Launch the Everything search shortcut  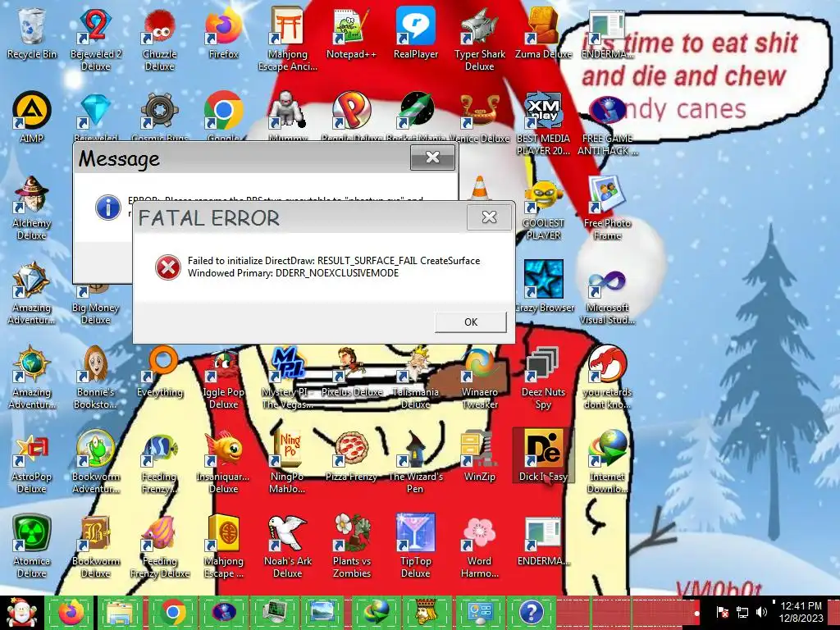(x=160, y=371)
